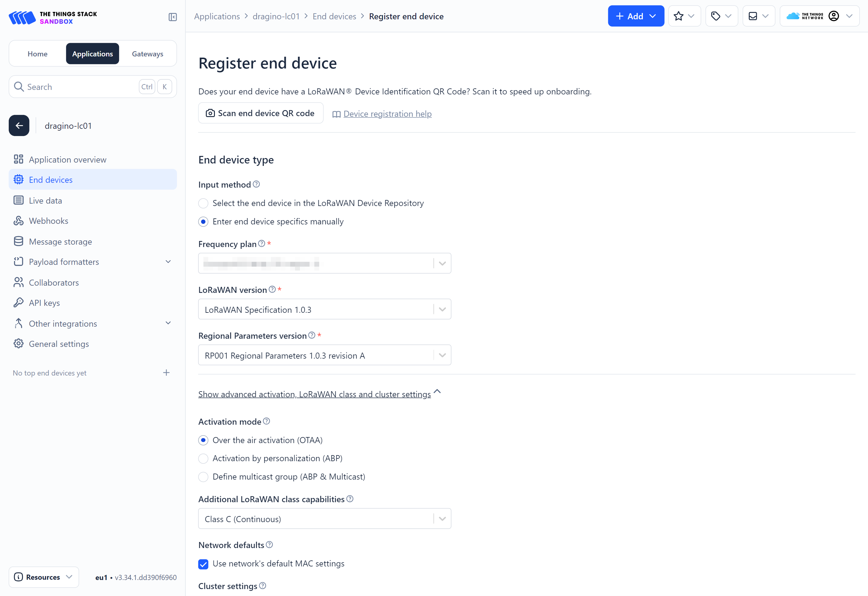The width and height of the screenshot is (868, 596).
Task: Open the inbox notifications icon
Action: pos(753,16)
